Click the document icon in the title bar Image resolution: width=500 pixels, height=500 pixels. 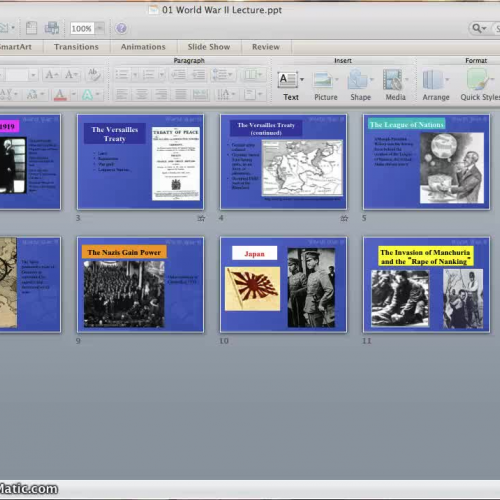154,10
